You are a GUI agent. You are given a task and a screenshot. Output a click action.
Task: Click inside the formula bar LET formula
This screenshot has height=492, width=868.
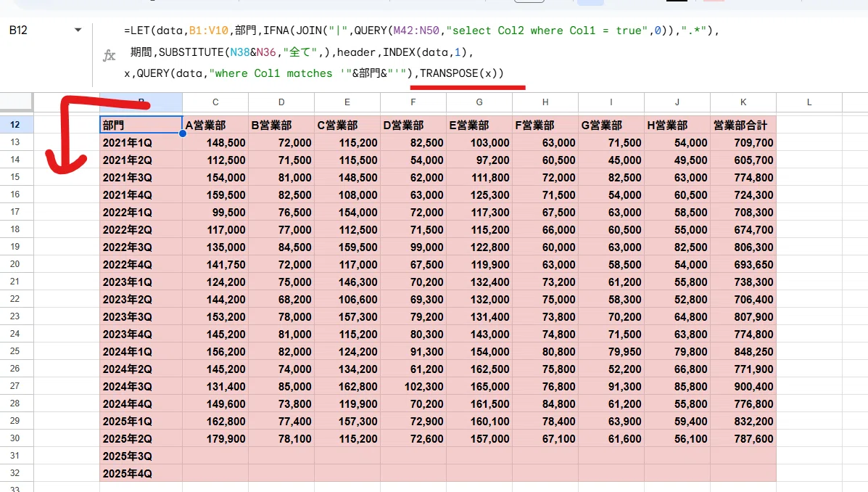[x=421, y=52]
